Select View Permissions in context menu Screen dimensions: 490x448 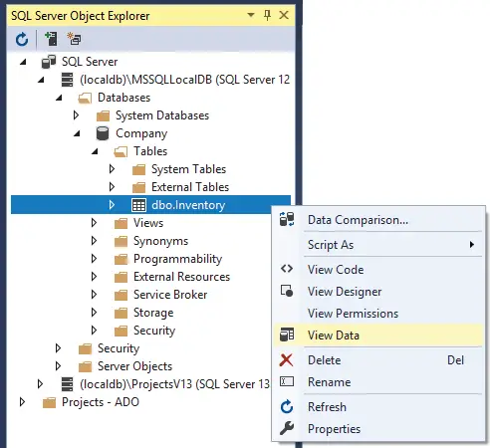click(378, 314)
